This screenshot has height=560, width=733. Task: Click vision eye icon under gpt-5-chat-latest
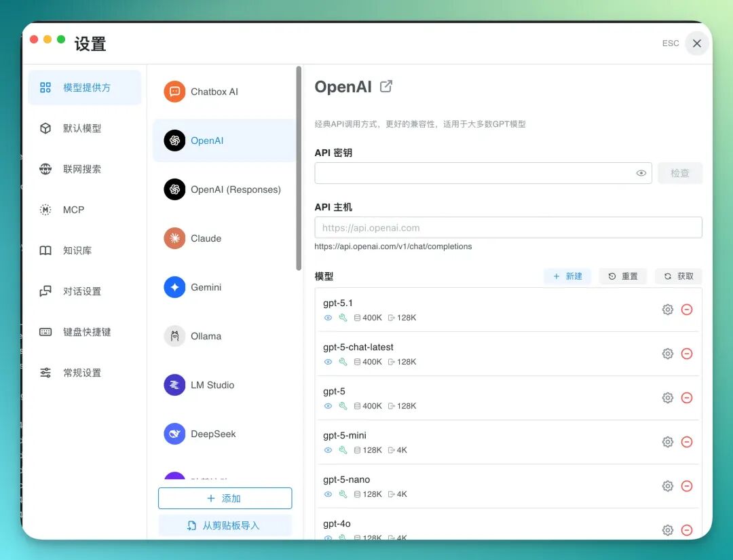(328, 362)
